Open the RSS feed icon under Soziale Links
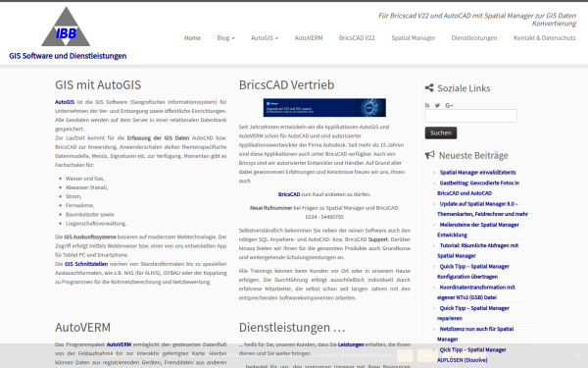The height and width of the screenshot is (368, 588). (427, 106)
